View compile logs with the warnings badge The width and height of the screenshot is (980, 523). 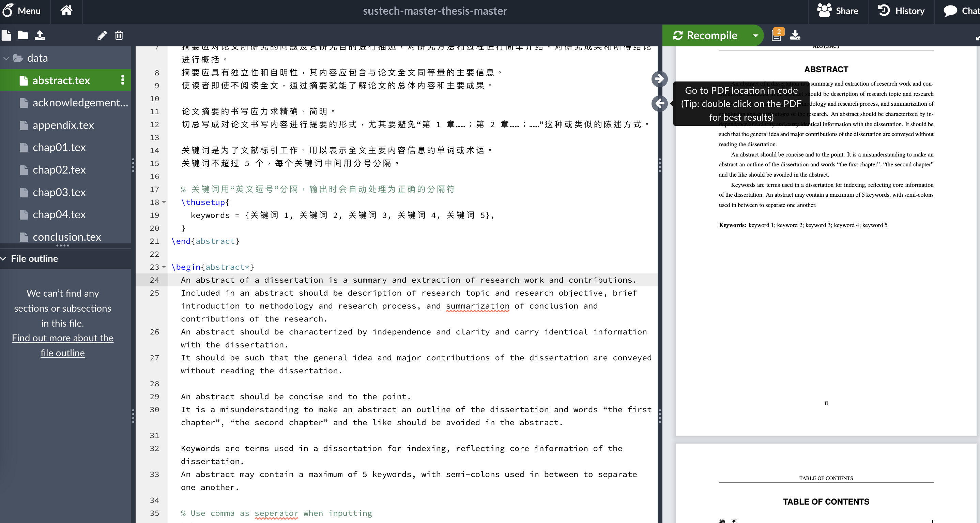(776, 35)
